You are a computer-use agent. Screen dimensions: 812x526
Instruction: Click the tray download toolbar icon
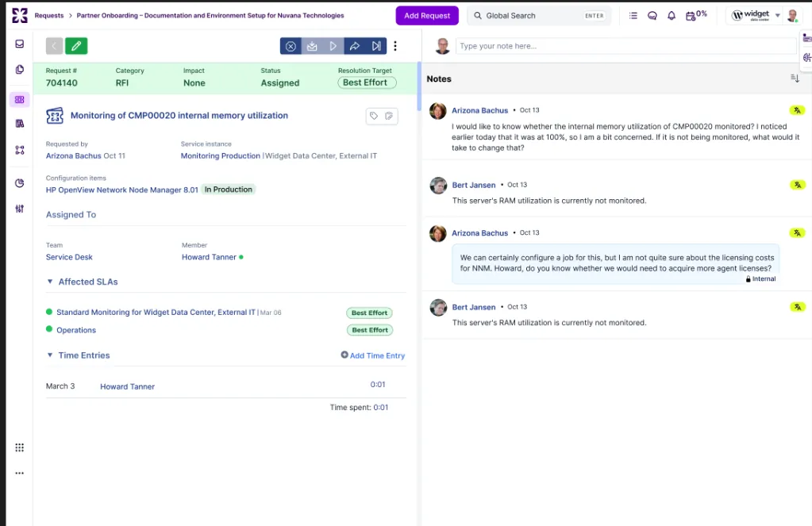(312, 46)
